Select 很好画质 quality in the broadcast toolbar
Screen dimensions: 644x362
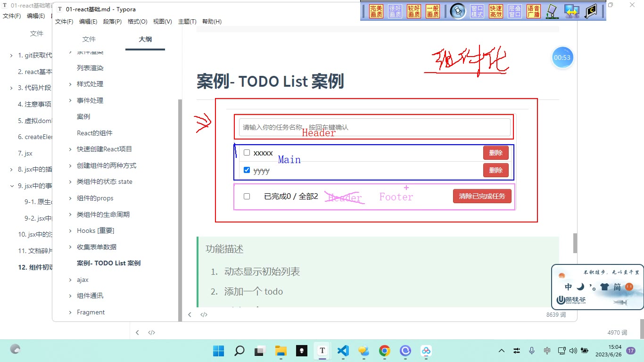(x=395, y=11)
